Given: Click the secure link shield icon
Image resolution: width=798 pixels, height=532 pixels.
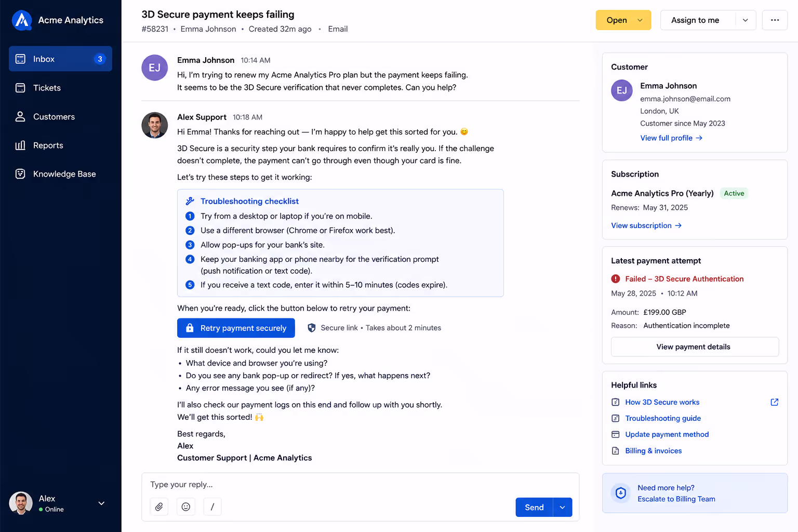Looking at the screenshot, I should [312, 328].
